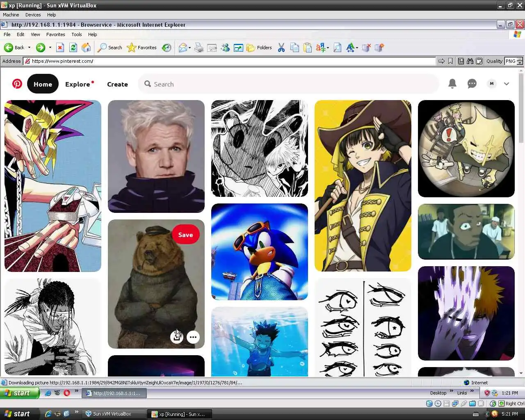Click the Copy toolbar icon
525x420 pixels.
[294, 48]
